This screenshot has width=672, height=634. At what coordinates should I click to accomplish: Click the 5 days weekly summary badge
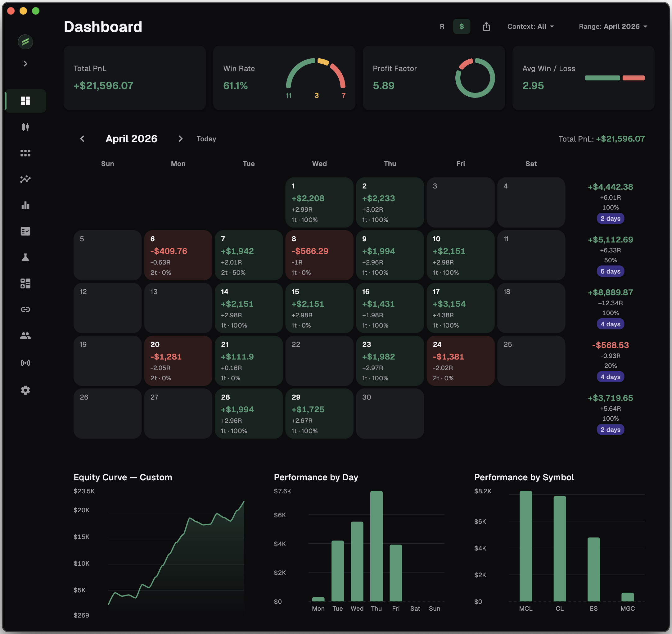pos(610,271)
